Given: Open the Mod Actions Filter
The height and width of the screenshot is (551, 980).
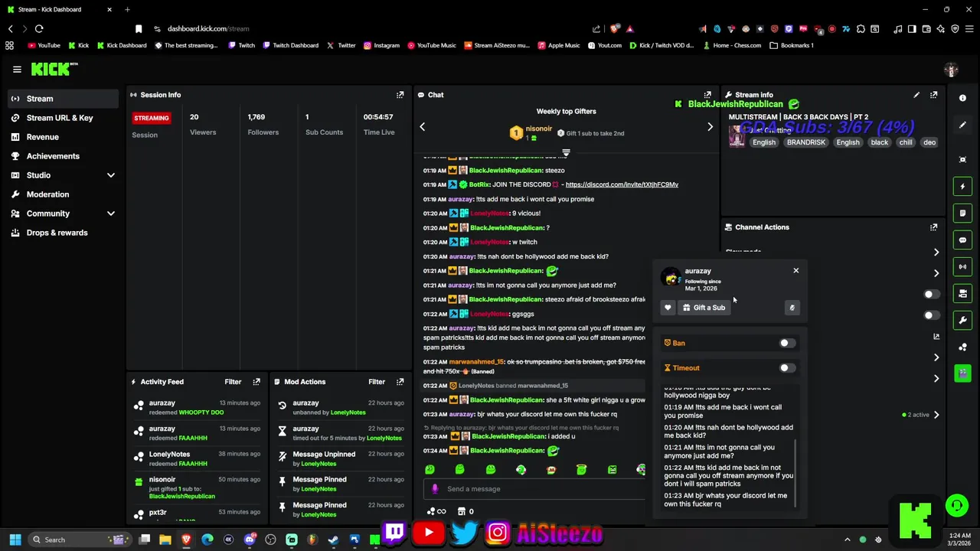Looking at the screenshot, I should [x=377, y=382].
